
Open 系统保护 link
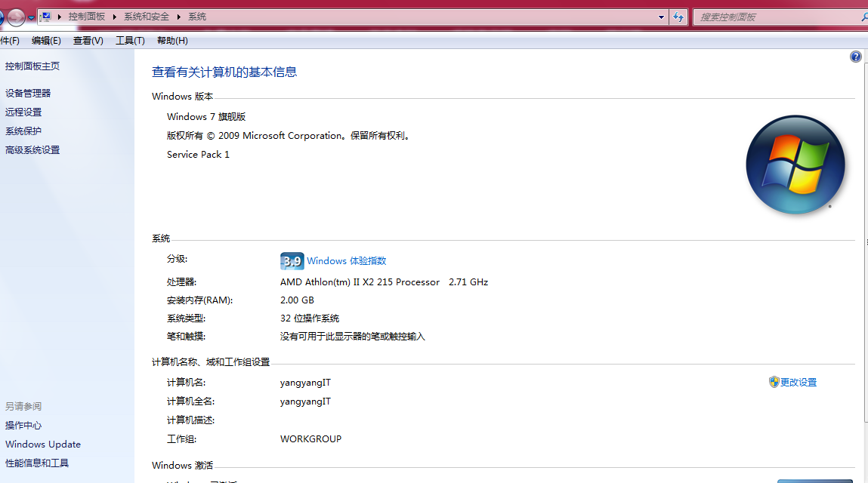tap(24, 131)
